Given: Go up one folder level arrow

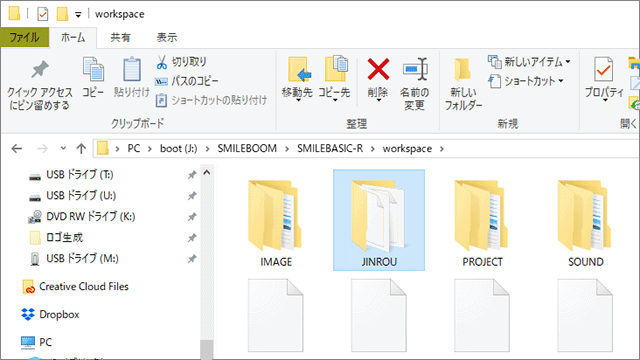Looking at the screenshot, I should tap(81, 149).
